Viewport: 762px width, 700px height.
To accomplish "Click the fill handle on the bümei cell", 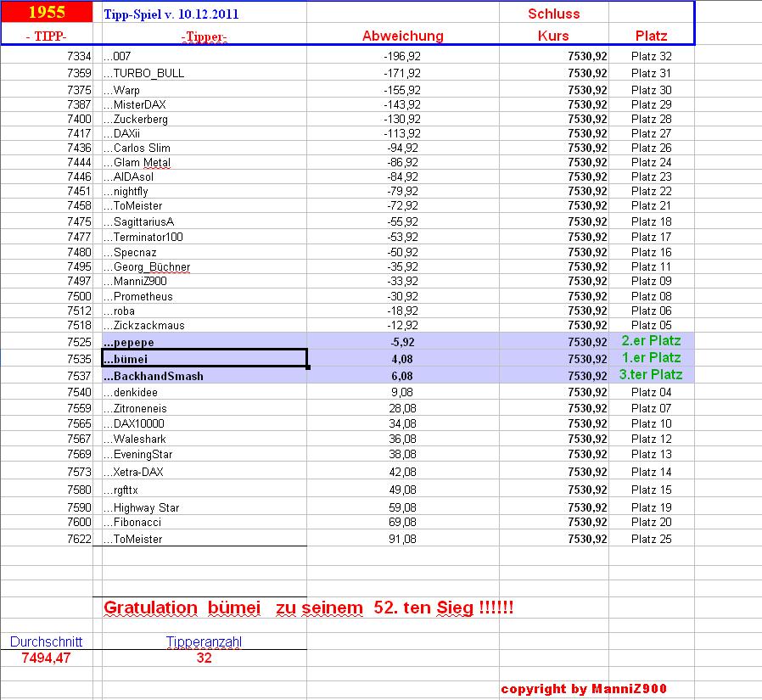I will [308, 367].
